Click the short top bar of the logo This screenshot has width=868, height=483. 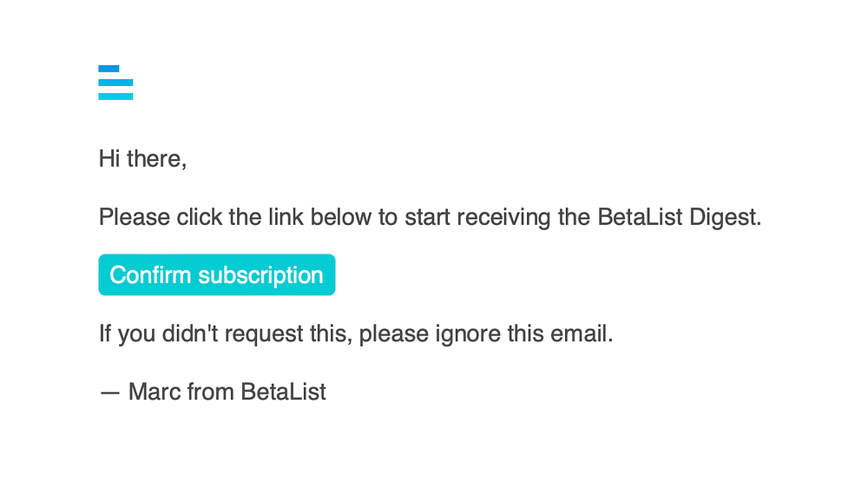[109, 69]
